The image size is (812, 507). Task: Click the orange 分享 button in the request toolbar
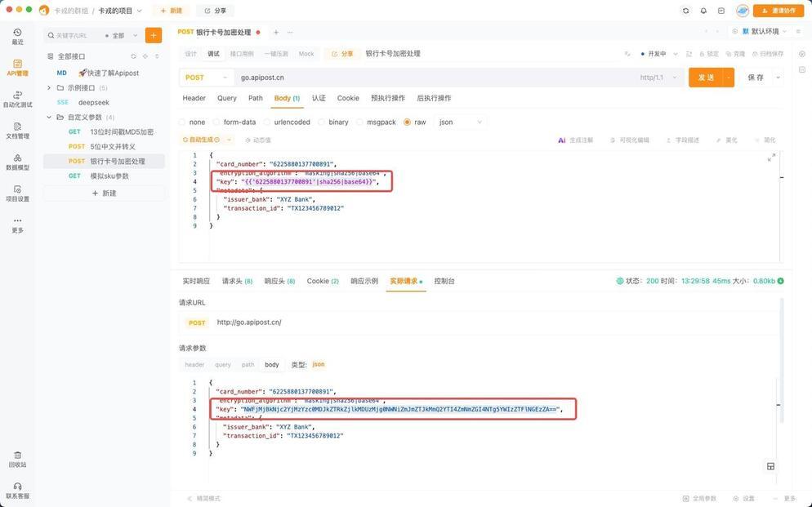click(x=341, y=54)
